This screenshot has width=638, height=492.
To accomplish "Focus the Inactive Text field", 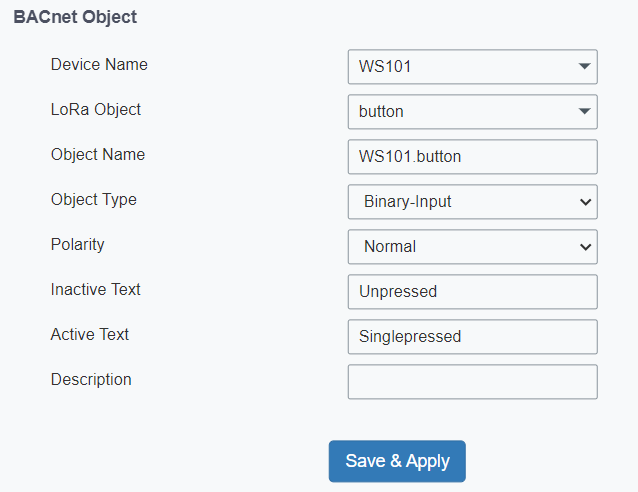I will 472,292.
